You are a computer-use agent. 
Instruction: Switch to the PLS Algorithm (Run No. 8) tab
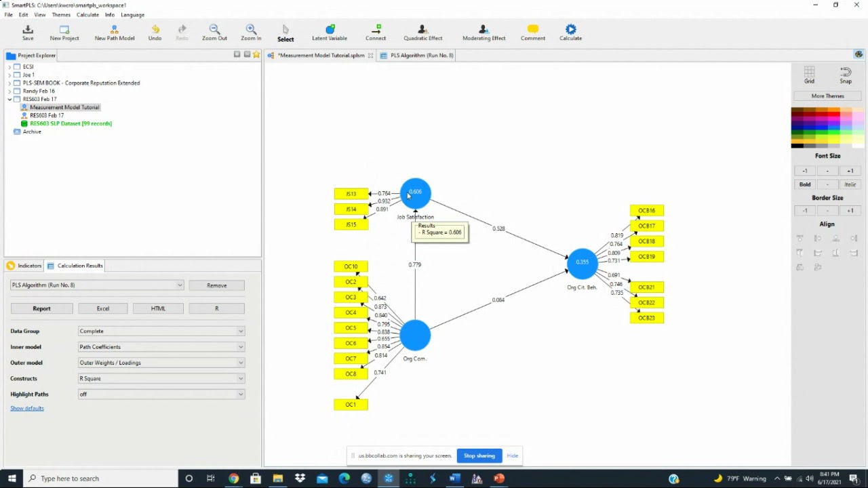[416, 56]
